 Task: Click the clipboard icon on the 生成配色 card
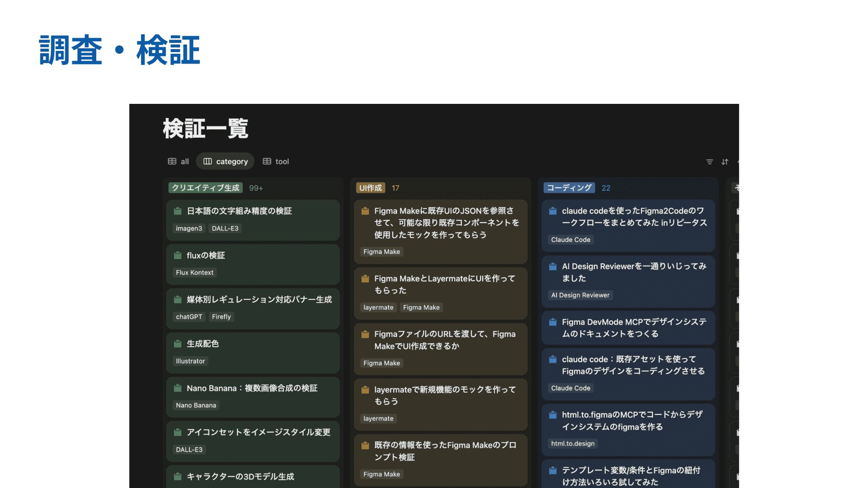point(178,344)
